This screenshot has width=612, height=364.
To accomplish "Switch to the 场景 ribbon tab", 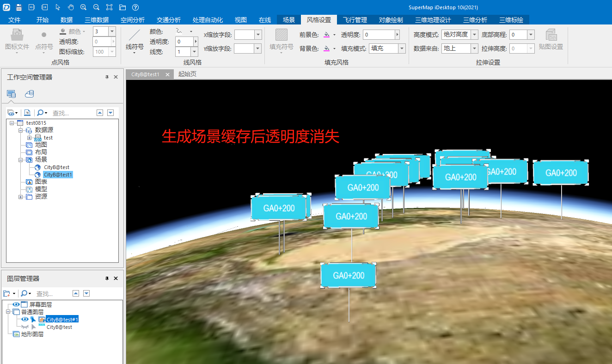I will (x=289, y=20).
